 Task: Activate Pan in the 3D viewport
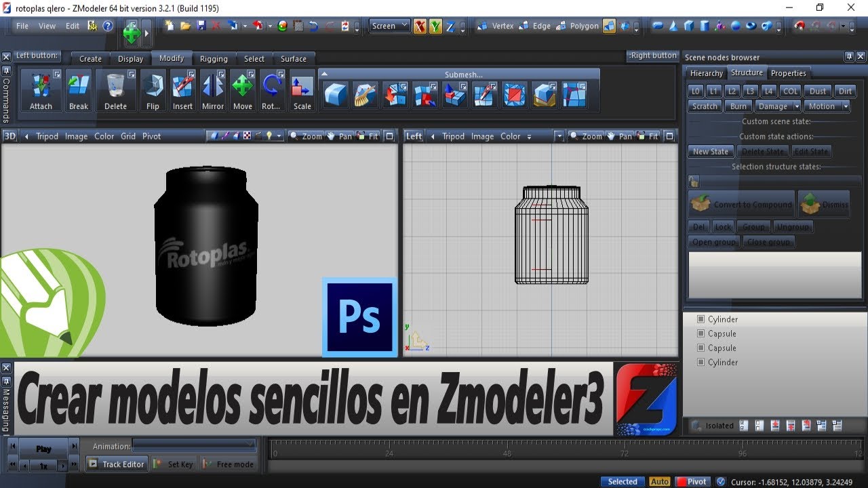340,136
